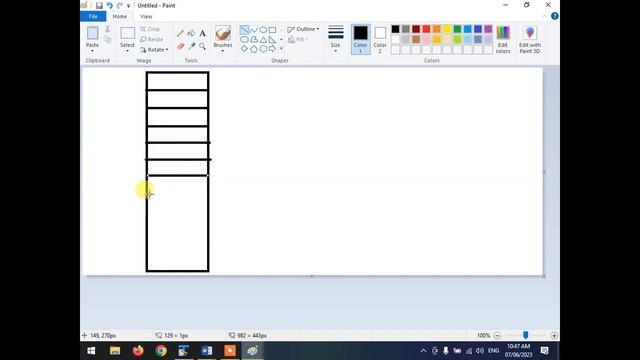Viewport: 640px width, 360px height.
Task: Switch to the Home tab
Action: click(x=120, y=16)
